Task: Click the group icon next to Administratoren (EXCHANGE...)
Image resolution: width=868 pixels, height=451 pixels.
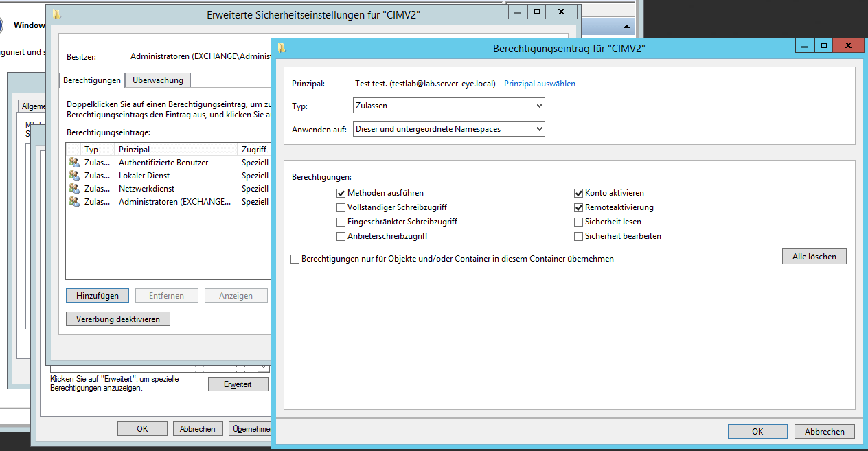Action: [73, 201]
